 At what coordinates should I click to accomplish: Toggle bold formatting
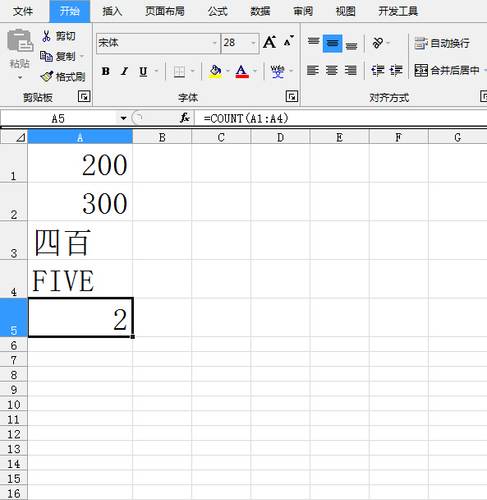pyautogui.click(x=106, y=71)
